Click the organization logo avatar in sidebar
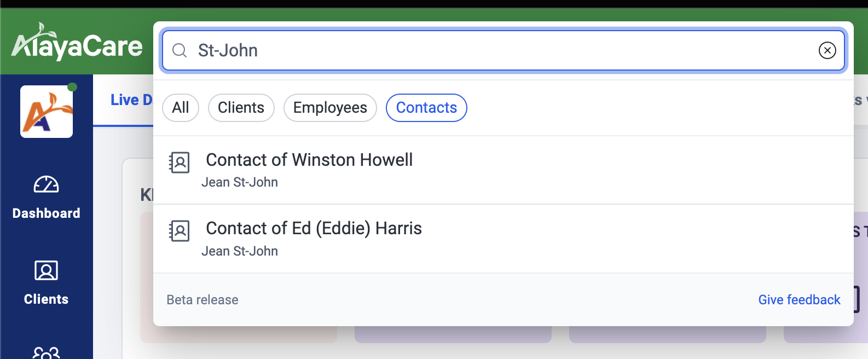The image size is (868, 359). point(47,112)
